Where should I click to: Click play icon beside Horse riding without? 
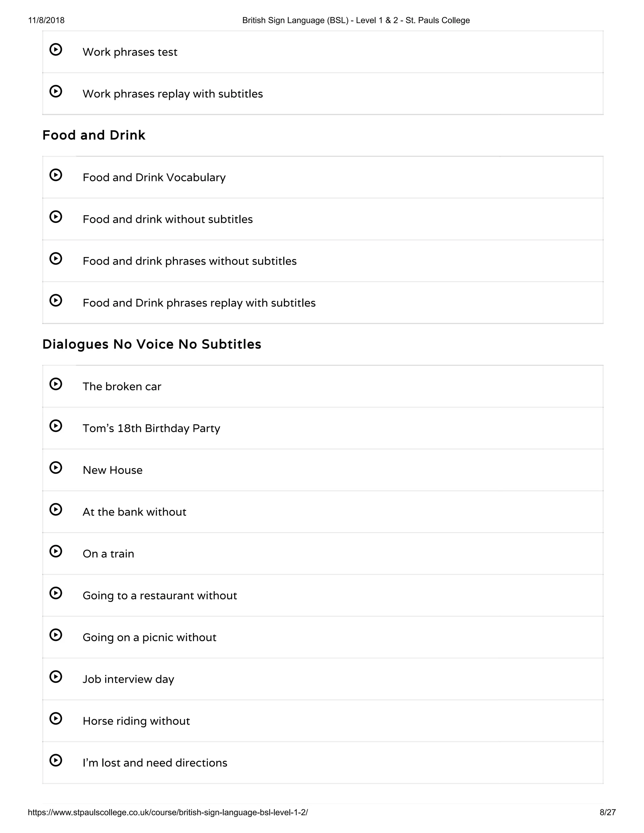(x=56, y=719)
